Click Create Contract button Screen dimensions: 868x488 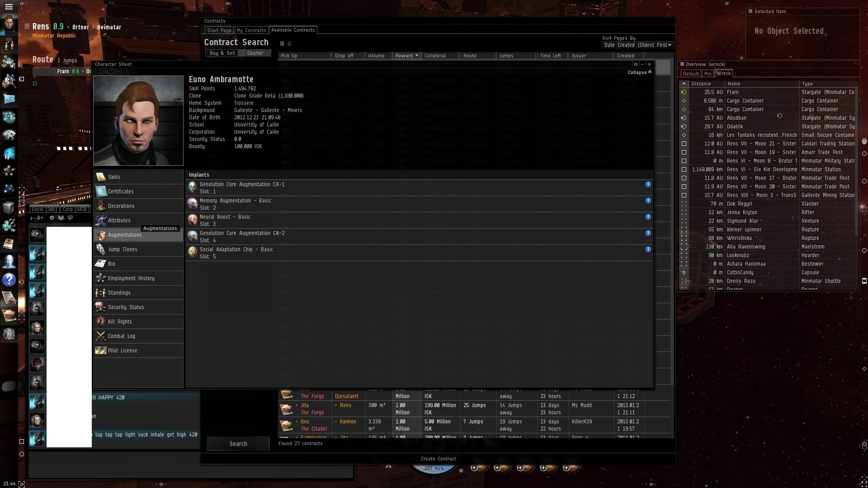click(438, 459)
